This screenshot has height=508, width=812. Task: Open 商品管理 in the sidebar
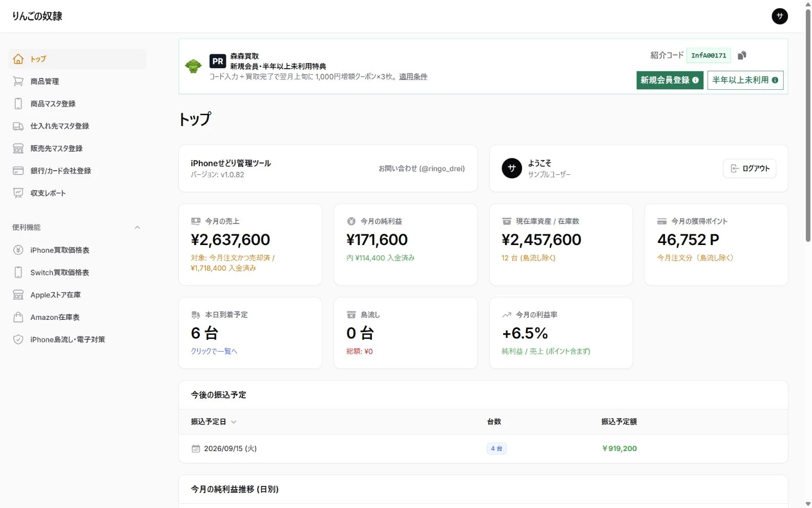pyautogui.click(x=77, y=82)
